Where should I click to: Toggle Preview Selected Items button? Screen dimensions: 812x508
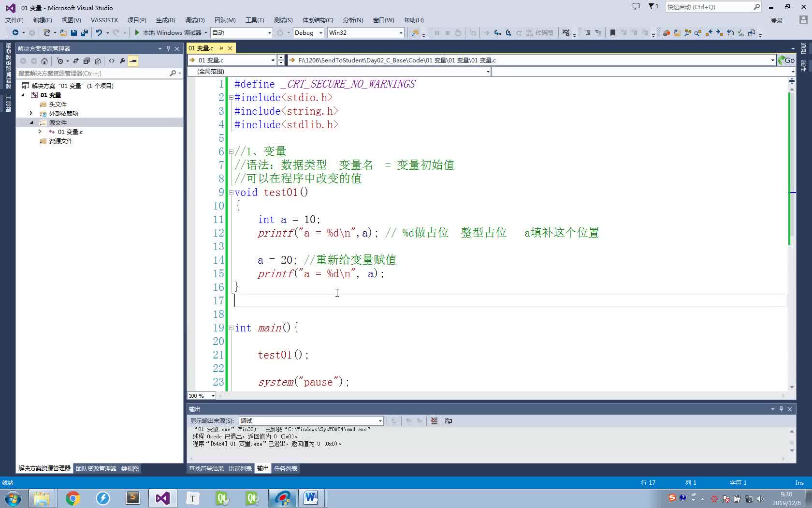tap(133, 60)
